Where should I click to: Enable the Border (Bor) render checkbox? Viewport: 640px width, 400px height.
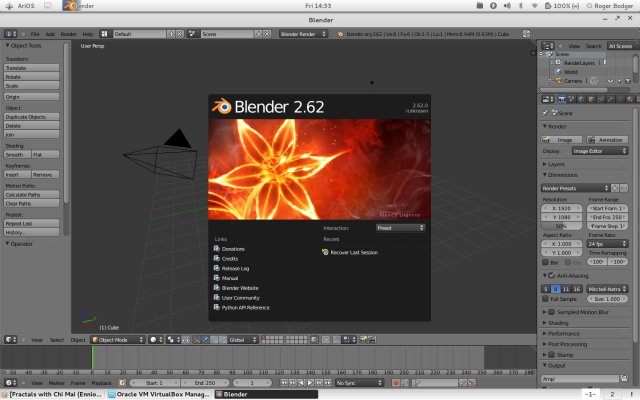[545, 262]
